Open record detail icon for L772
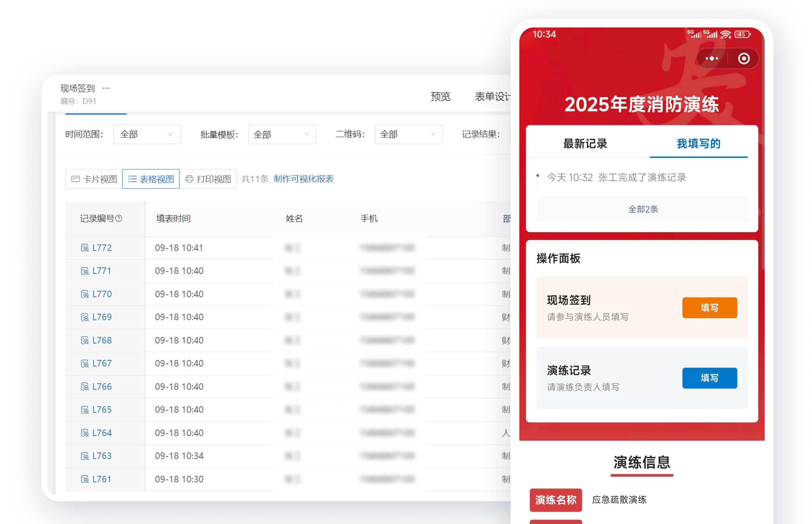The image size is (812, 524). tap(85, 248)
